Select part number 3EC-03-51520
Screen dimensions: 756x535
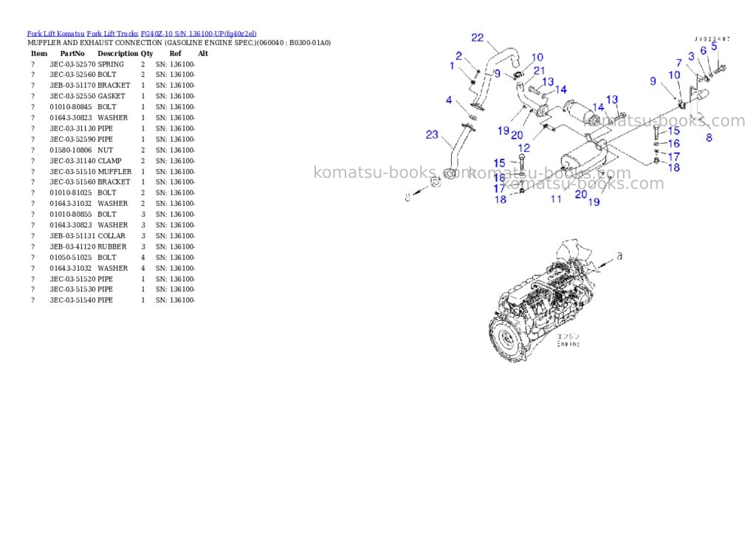[x=72, y=279]
